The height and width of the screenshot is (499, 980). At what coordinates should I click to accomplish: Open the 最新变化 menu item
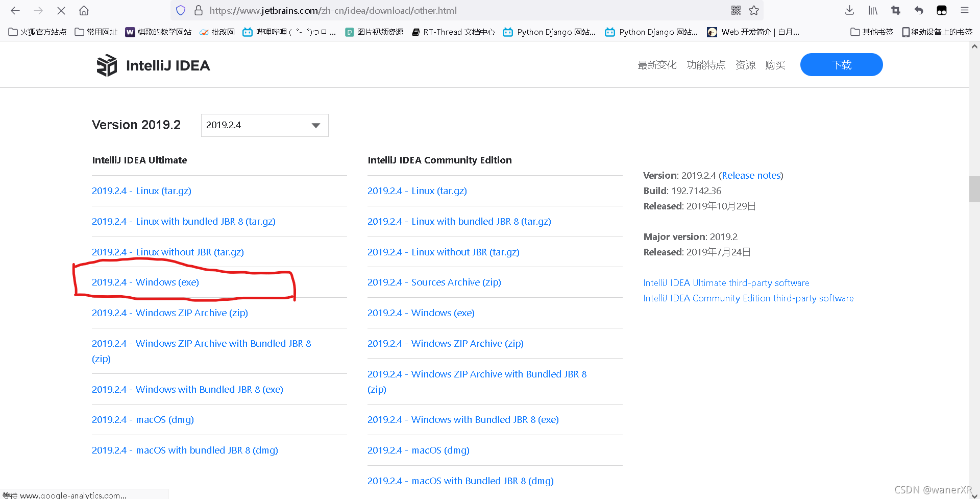click(657, 65)
